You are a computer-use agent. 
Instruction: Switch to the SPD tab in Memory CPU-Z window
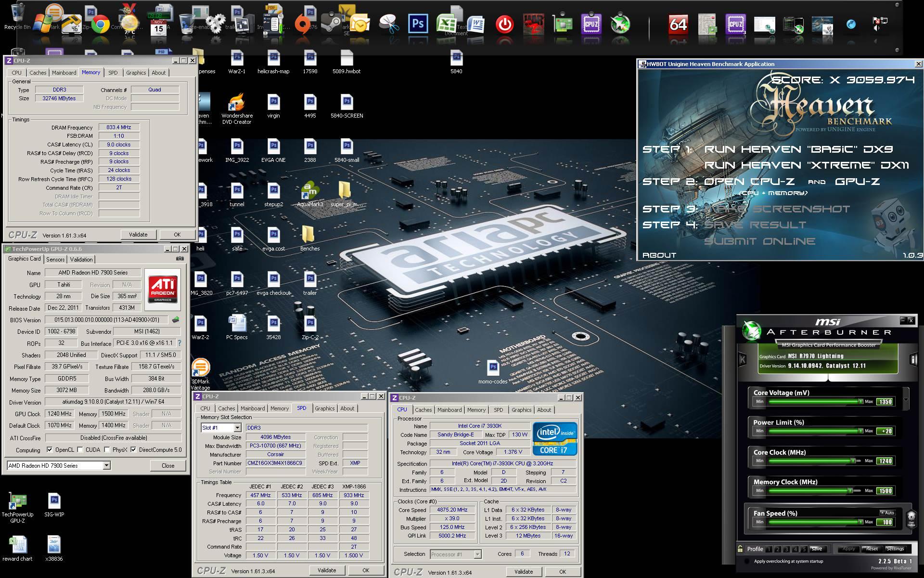pos(113,73)
